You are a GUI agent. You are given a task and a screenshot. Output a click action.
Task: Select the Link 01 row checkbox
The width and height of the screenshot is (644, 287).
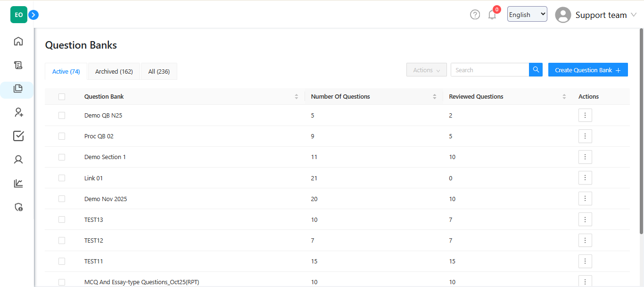(62, 178)
